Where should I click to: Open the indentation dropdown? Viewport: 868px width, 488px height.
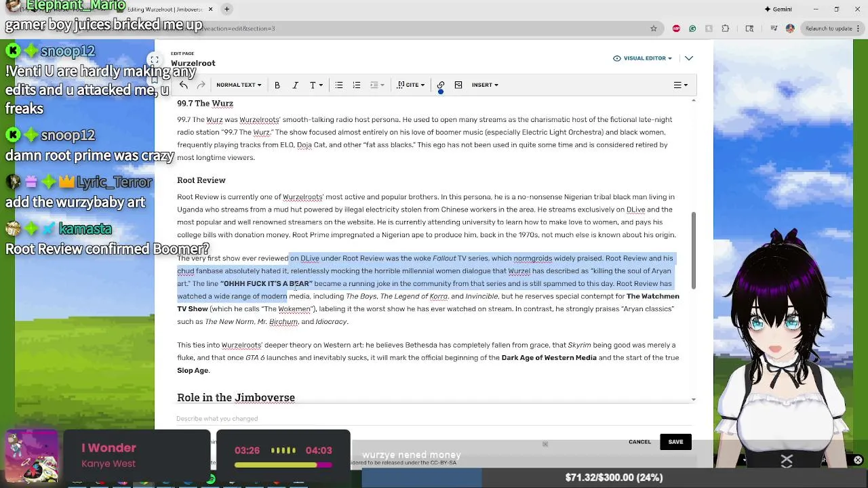377,85
